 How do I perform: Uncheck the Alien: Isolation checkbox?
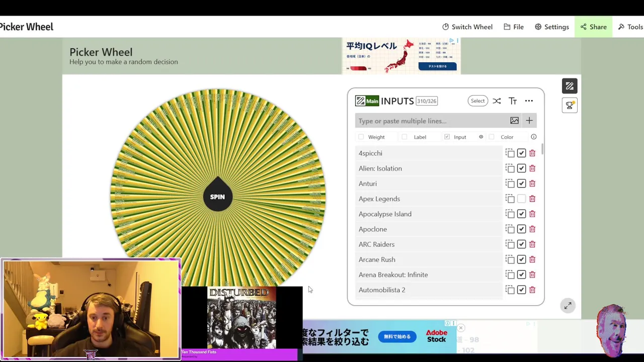[x=521, y=168]
